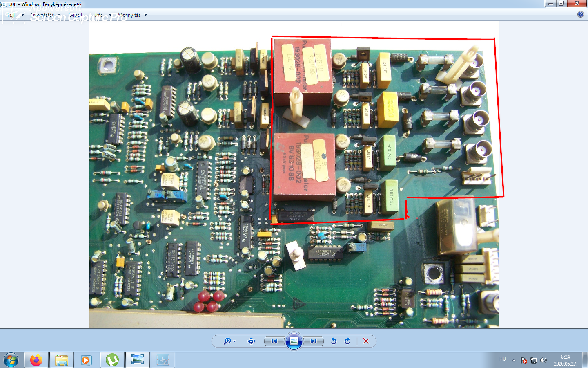This screenshot has width=588, height=368.
Task: Open the Fájl menu
Action: (x=14, y=15)
